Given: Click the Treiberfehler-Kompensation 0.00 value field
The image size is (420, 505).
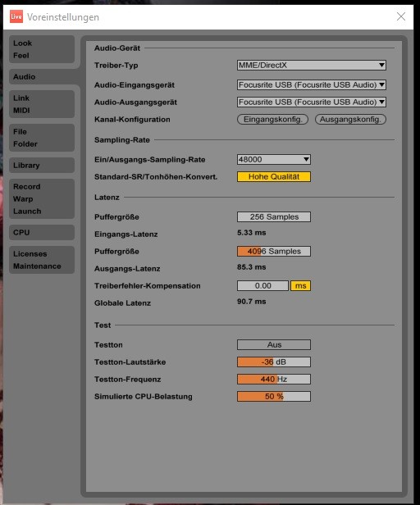Looking at the screenshot, I should click(262, 285).
